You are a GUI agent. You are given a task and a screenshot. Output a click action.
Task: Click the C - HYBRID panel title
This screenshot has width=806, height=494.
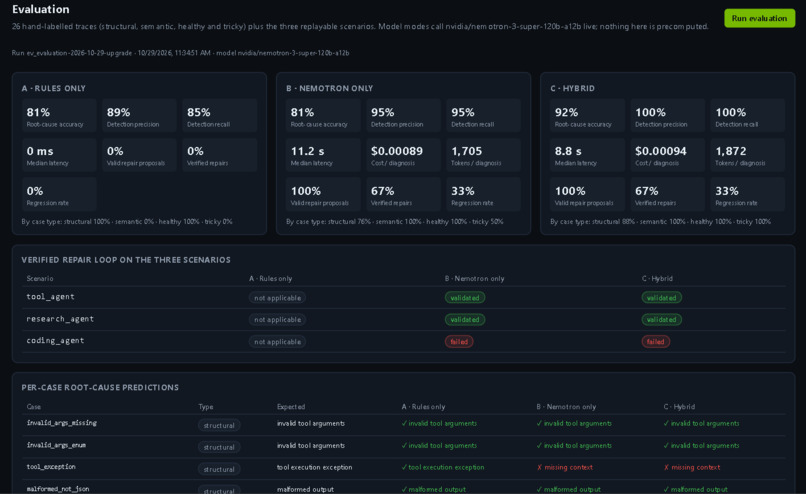(x=572, y=88)
